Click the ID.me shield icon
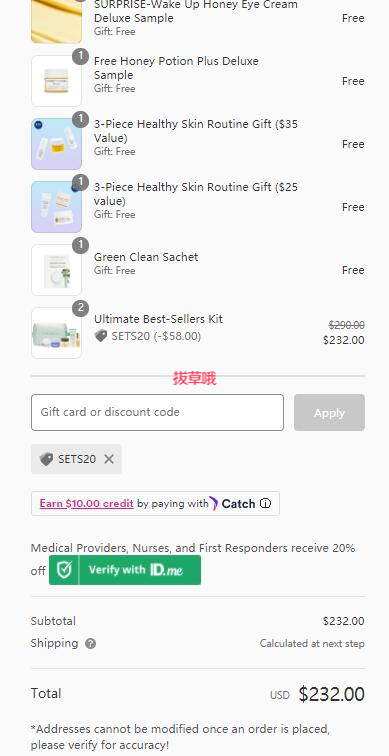This screenshot has width=389, height=756. click(x=64, y=570)
